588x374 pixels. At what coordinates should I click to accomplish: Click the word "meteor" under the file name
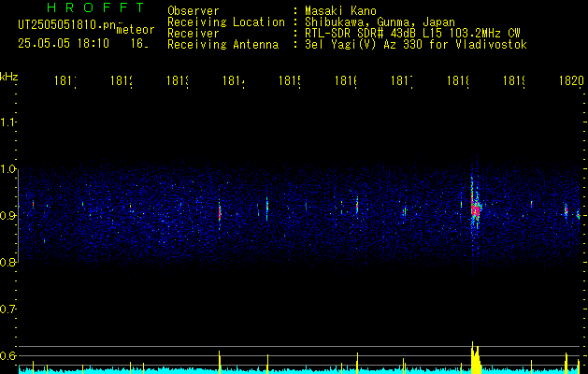click(x=136, y=30)
